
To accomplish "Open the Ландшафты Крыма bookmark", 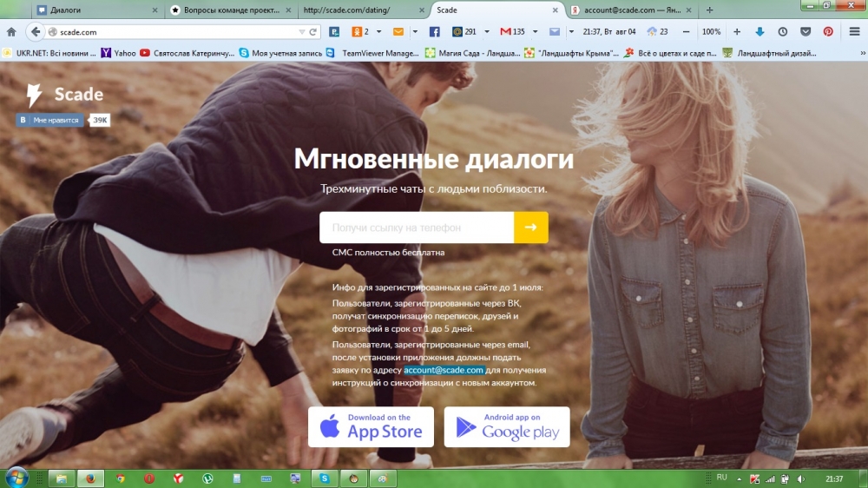I will point(571,53).
